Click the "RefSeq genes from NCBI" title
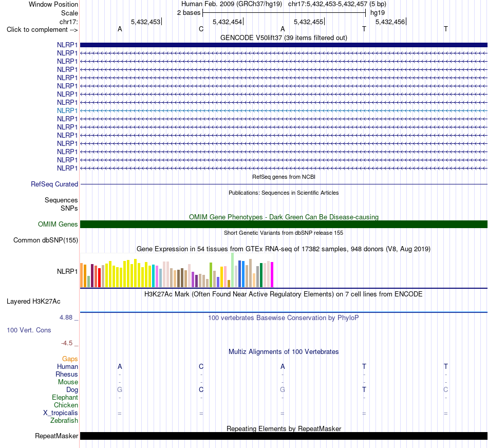 click(x=284, y=177)
